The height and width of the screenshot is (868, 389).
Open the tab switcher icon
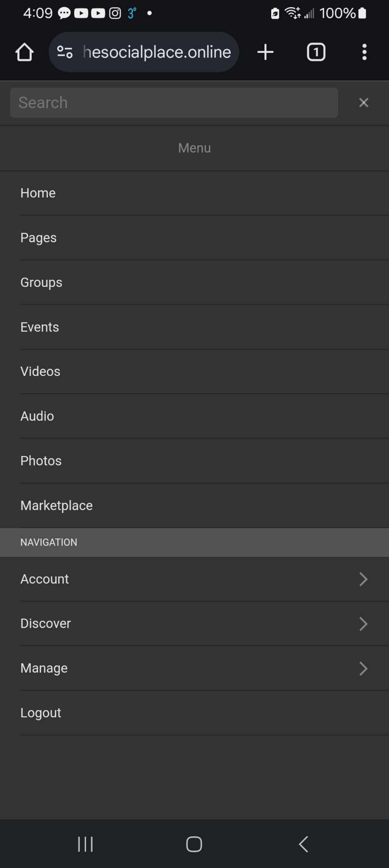316,53
